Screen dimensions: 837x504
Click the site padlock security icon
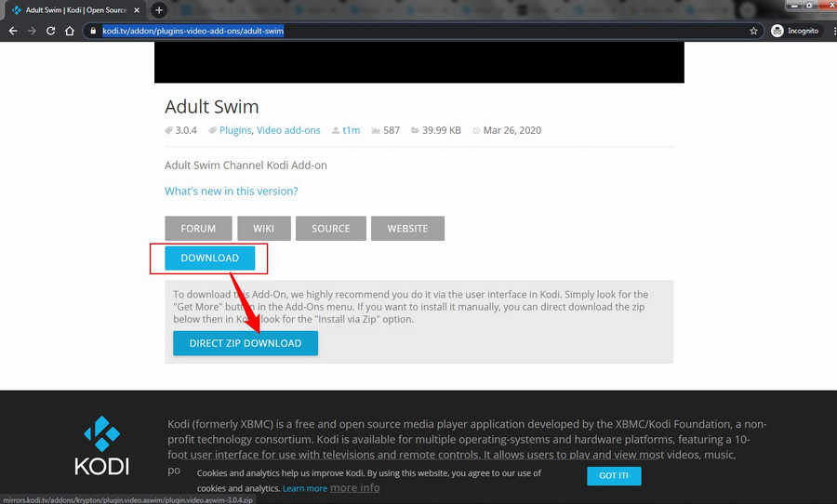click(93, 31)
